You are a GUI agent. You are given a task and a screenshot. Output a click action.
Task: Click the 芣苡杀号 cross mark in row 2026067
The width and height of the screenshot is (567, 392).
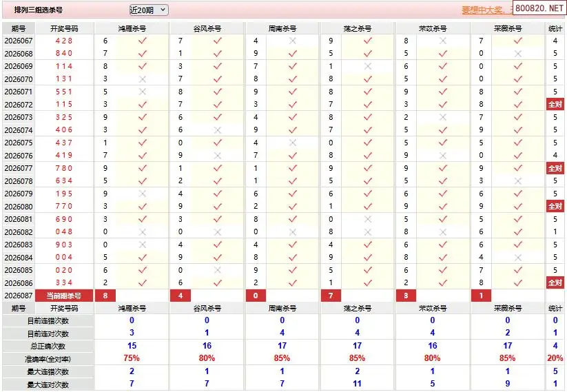pyautogui.click(x=442, y=41)
